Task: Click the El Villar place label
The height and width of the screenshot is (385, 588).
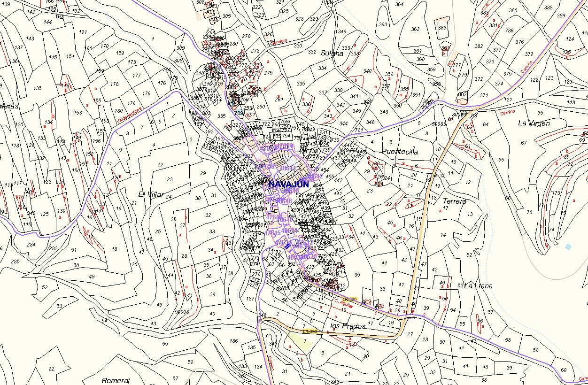Action: (151, 194)
